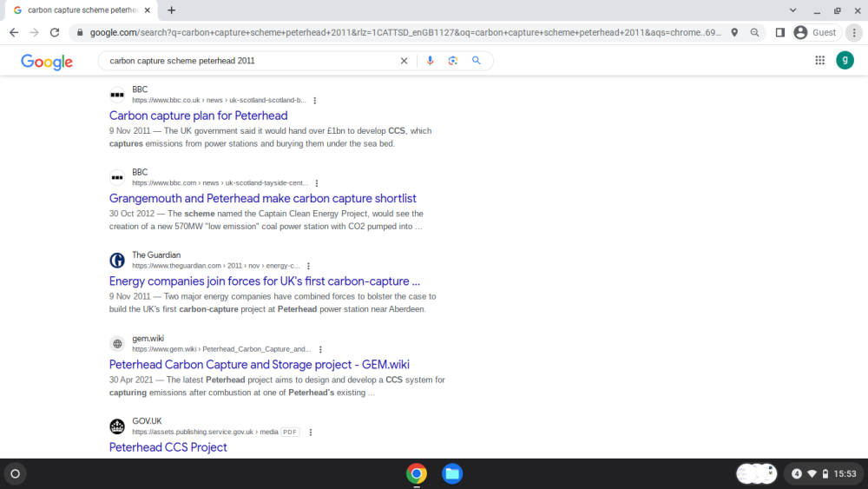Open system tray showing 15:53
868x489 pixels.
tap(825, 474)
